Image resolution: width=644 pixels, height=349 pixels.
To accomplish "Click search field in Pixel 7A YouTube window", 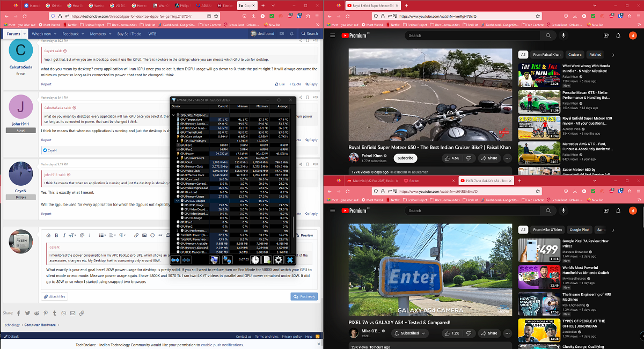I will pyautogui.click(x=473, y=210).
